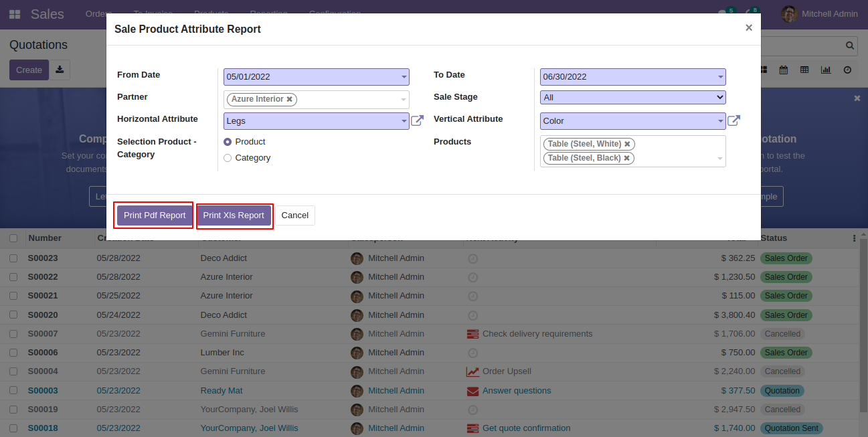868x437 pixels.
Task: Open external link for Horizontal Attribute Legs
Action: [x=417, y=120]
